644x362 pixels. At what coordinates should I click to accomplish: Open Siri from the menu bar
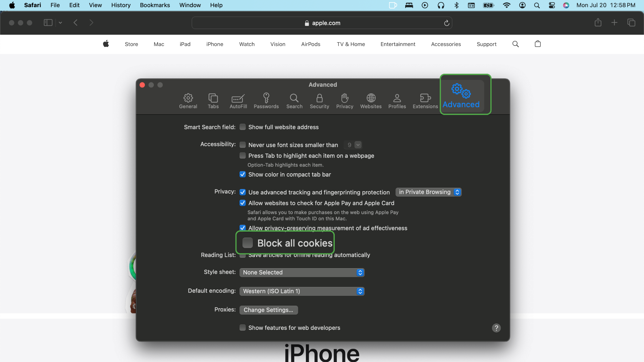(566, 5)
